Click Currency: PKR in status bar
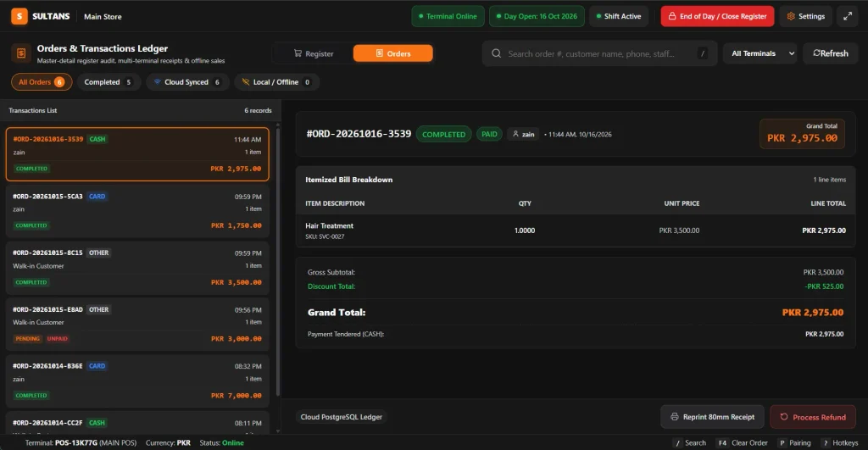The width and height of the screenshot is (868, 450). (x=169, y=443)
